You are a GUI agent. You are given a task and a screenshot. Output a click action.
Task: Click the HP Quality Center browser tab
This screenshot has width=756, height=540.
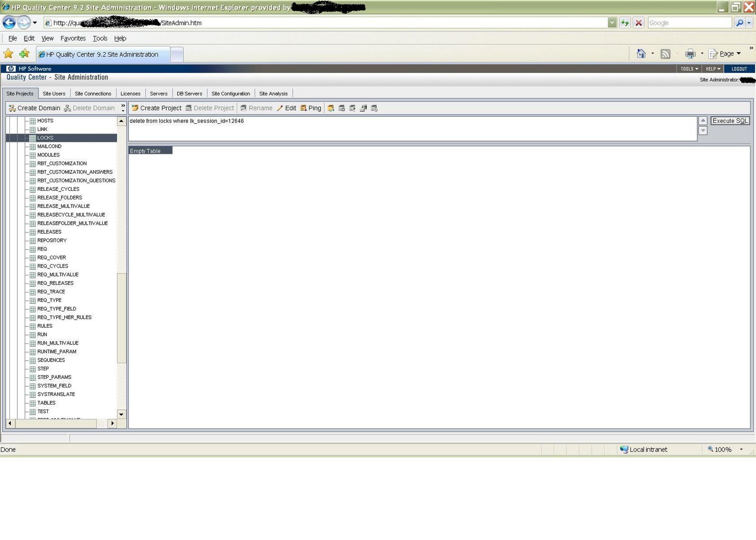click(x=103, y=54)
